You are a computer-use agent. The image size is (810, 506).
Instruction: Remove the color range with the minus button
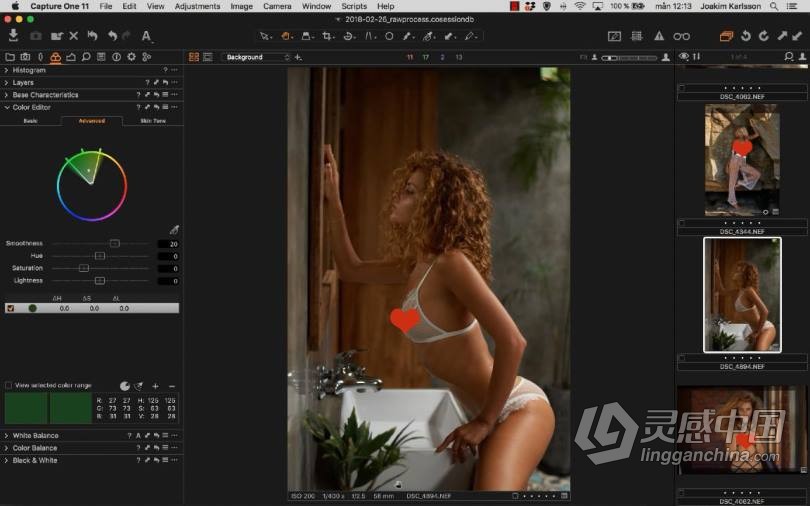(x=172, y=386)
